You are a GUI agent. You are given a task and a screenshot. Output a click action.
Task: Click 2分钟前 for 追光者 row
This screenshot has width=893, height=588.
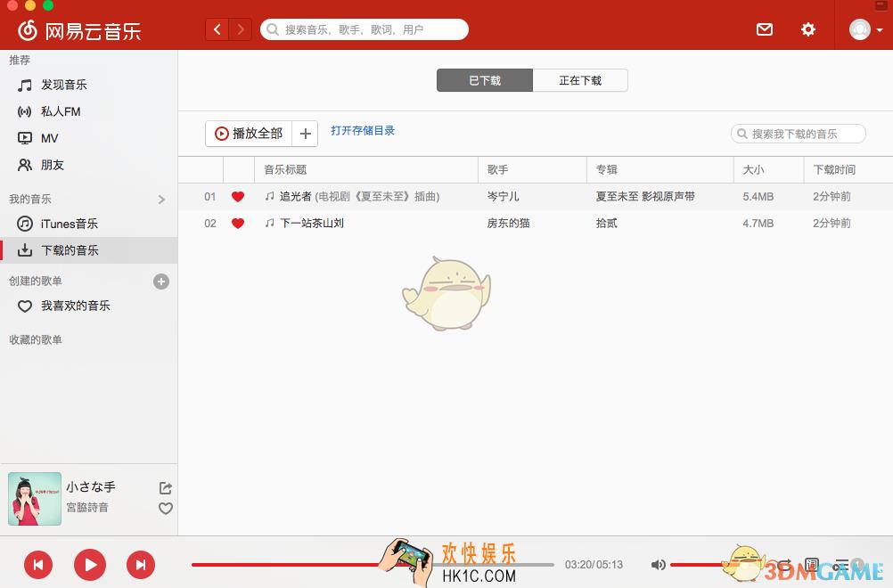[832, 196]
